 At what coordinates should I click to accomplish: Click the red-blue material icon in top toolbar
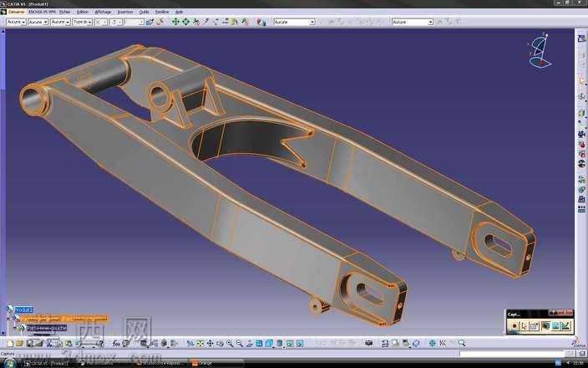coord(261,22)
